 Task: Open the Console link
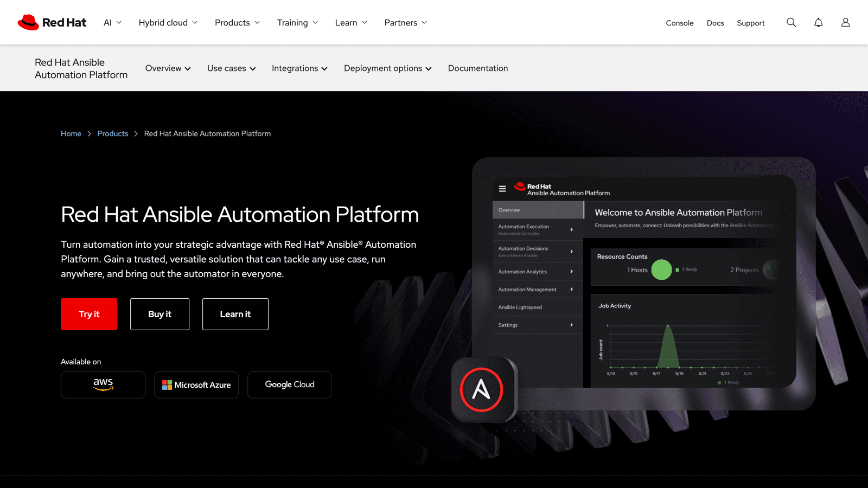(x=680, y=23)
